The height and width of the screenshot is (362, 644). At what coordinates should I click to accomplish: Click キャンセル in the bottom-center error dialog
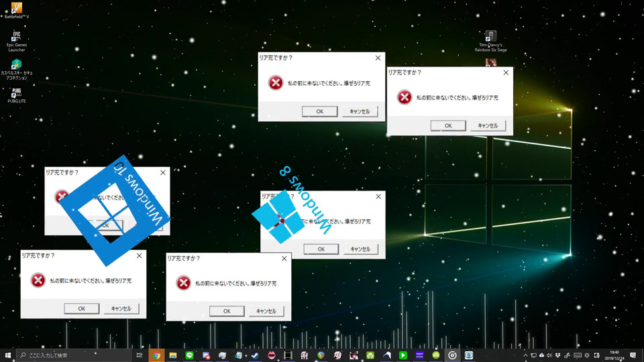[266, 311]
